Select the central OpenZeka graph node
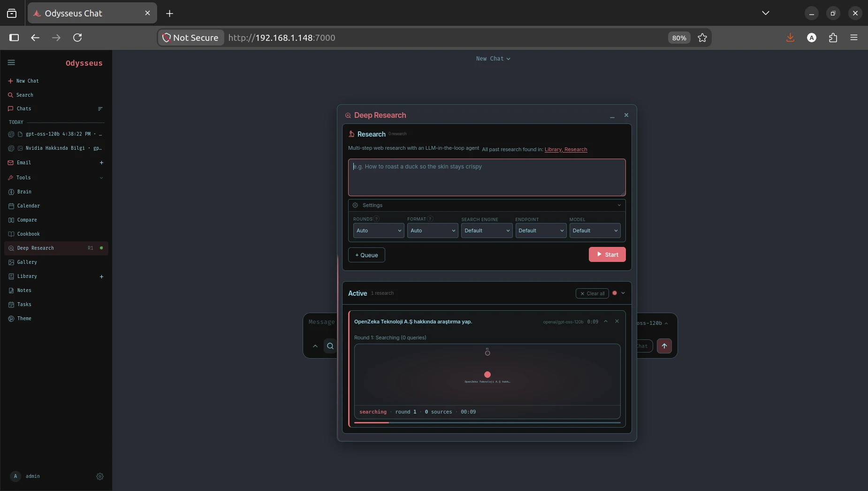The height and width of the screenshot is (491, 868). pyautogui.click(x=487, y=375)
